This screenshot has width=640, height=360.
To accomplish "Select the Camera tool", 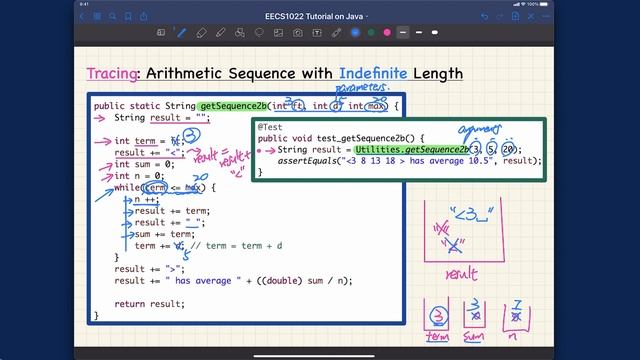I will [x=298, y=33].
